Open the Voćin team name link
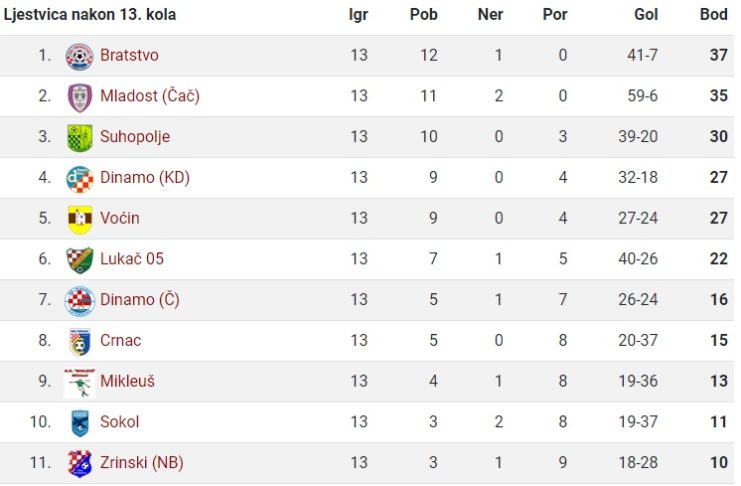 tap(120, 218)
